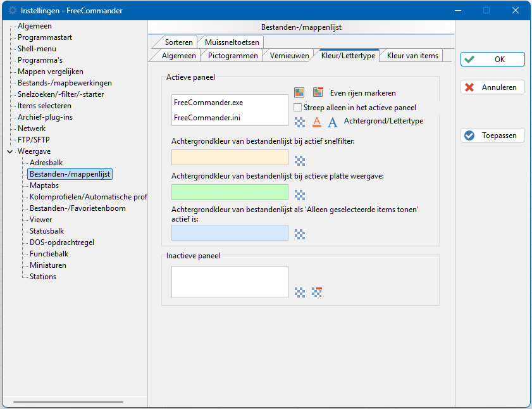Open the Kleur van items tab
Image resolution: width=532 pixels, height=409 pixels.
[412, 56]
